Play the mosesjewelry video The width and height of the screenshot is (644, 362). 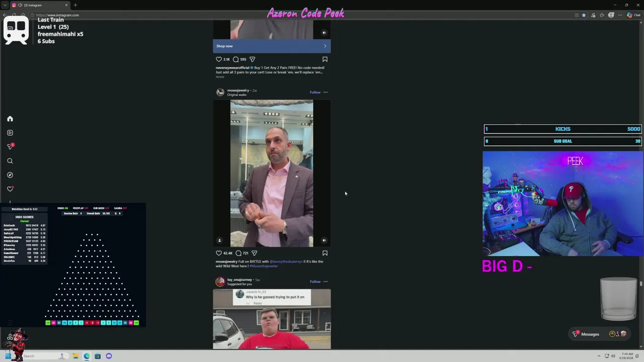(x=272, y=173)
